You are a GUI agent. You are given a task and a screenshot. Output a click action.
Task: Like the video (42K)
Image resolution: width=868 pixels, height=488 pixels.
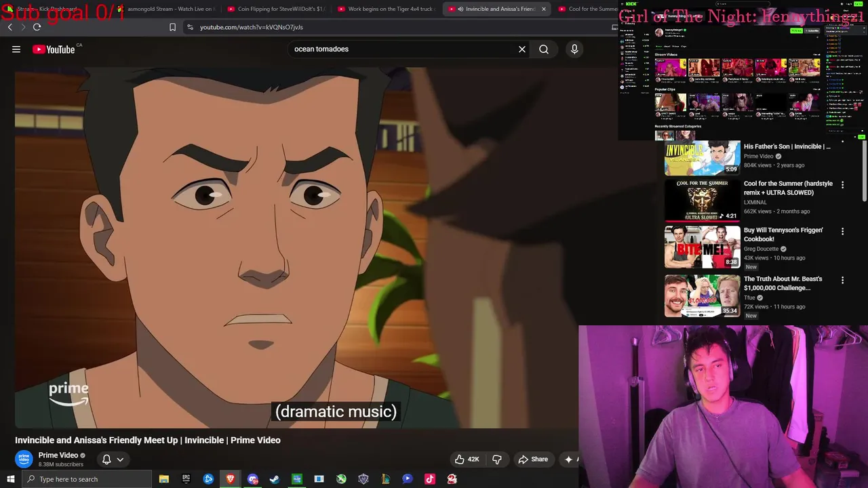pyautogui.click(x=467, y=459)
